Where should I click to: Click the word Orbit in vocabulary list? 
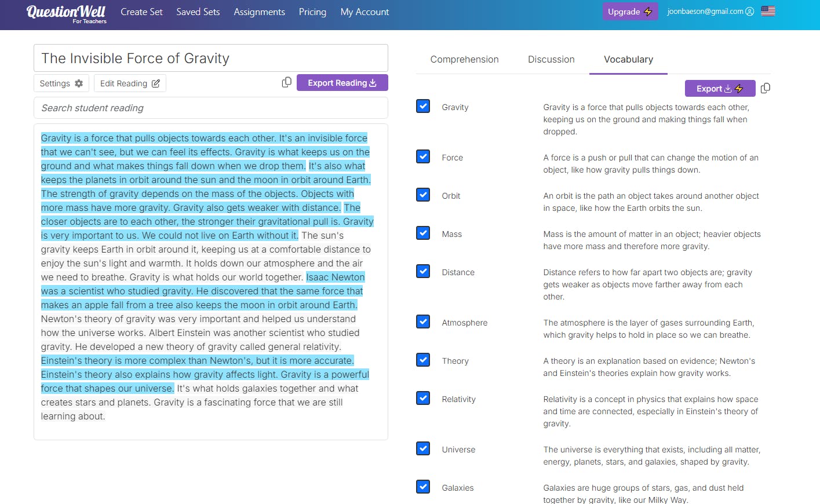click(x=451, y=196)
